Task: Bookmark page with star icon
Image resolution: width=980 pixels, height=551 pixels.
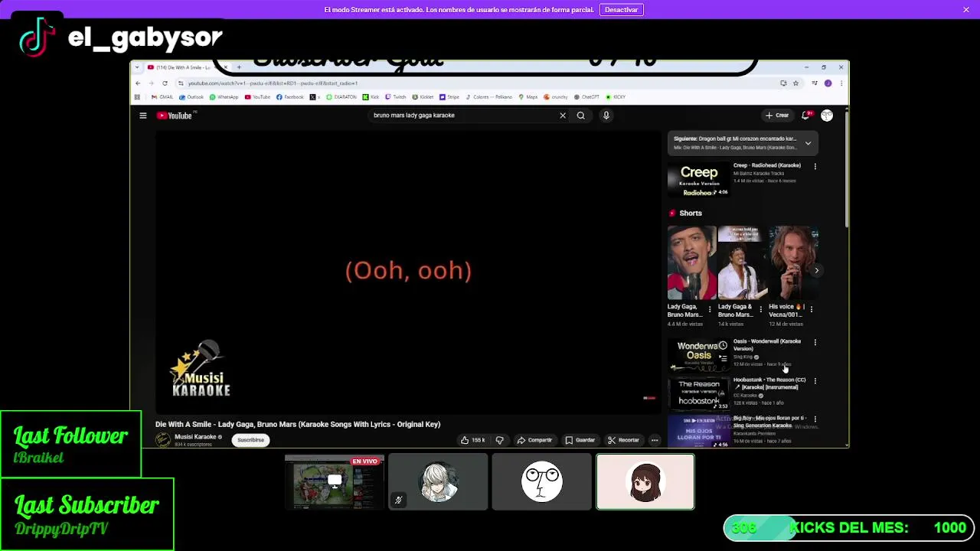Action: pos(795,83)
